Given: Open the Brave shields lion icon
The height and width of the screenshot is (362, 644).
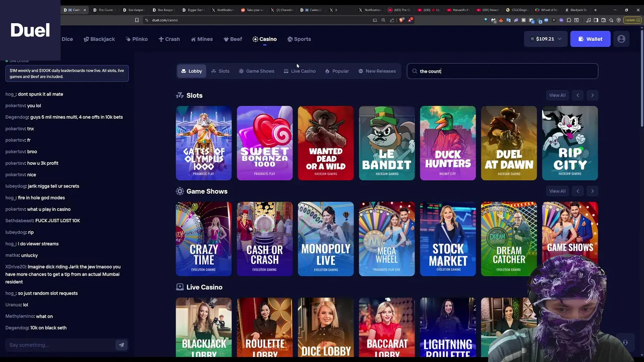Looking at the screenshot, I should [x=401, y=20].
